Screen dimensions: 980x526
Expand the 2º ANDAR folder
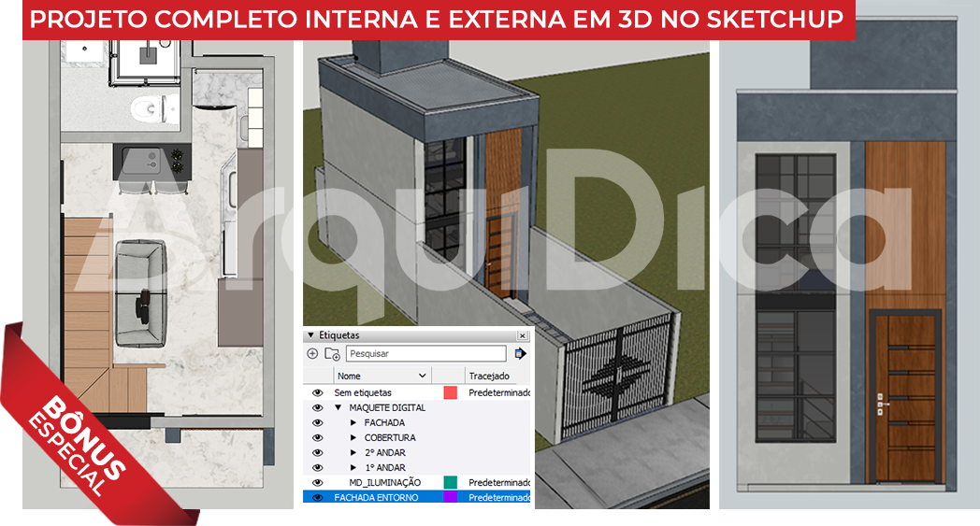353,453
